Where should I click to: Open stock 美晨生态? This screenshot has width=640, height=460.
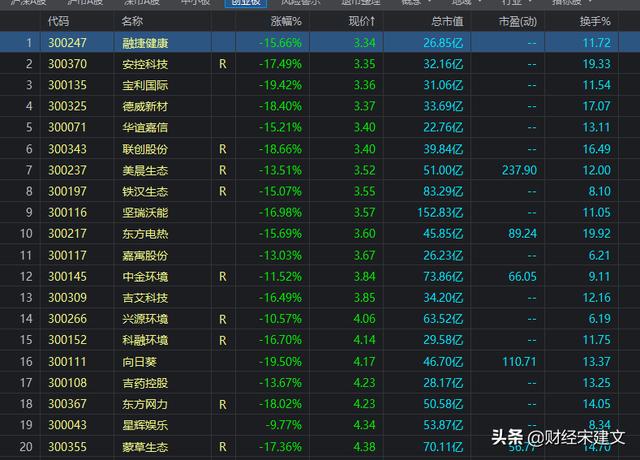[x=145, y=171]
